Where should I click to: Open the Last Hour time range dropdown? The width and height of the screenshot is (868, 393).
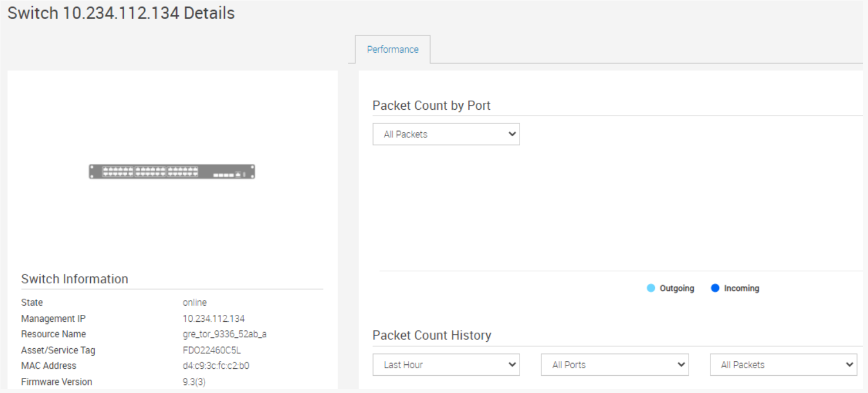point(446,364)
